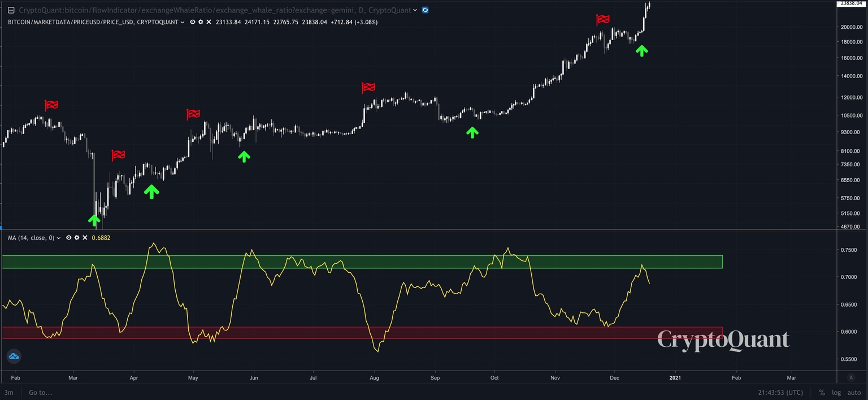Select the percentage scale icon in the status bar
This screenshot has height=400, width=868.
[822, 392]
